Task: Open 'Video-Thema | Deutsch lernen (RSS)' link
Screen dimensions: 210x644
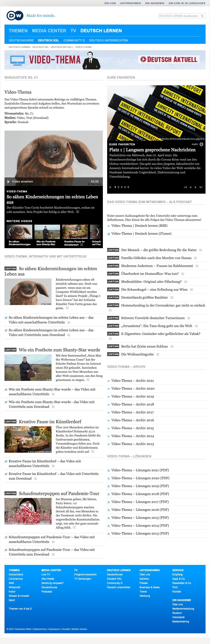Action: (x=139, y=226)
